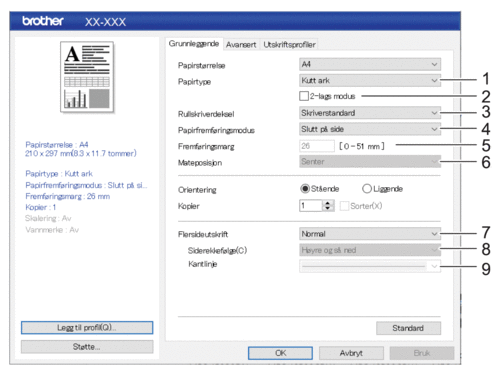Viewport: 498px width, 366px height.
Task: Open the Papirfremføringsmodus dropdown showing Slutt på side
Action: (x=370, y=129)
